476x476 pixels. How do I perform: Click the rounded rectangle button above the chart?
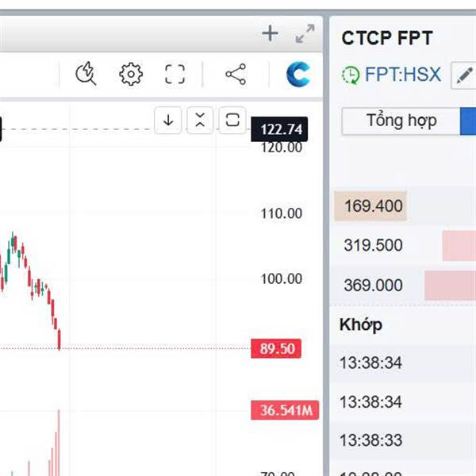click(232, 121)
